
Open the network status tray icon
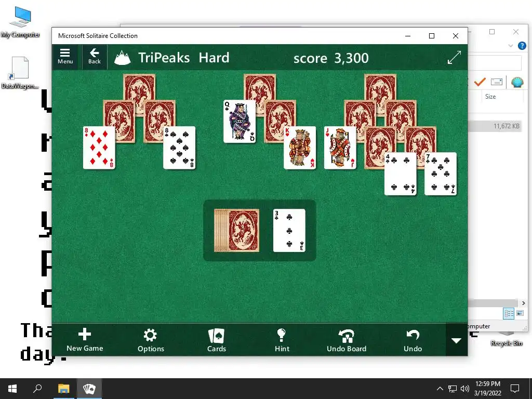[453, 389]
